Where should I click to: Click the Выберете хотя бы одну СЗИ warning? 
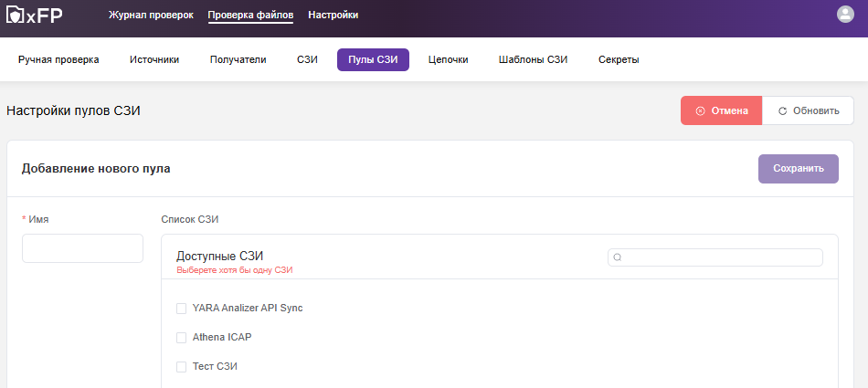(x=234, y=270)
